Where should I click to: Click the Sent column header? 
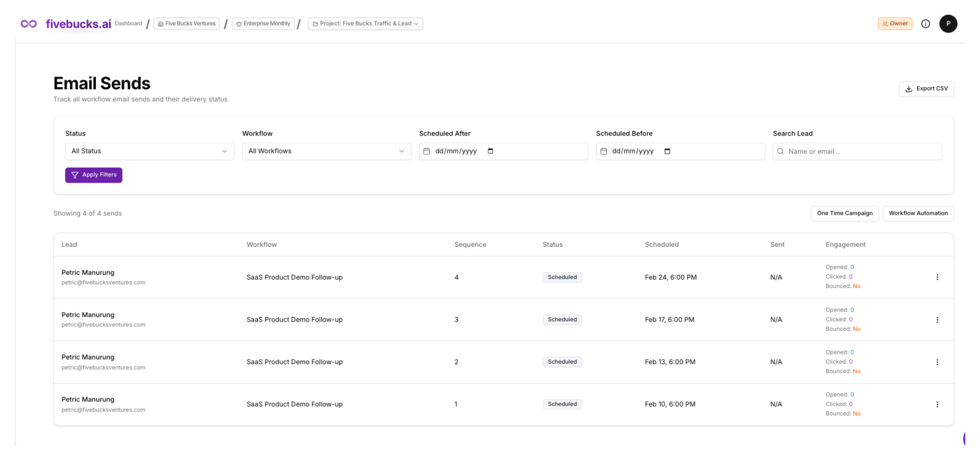click(x=777, y=245)
